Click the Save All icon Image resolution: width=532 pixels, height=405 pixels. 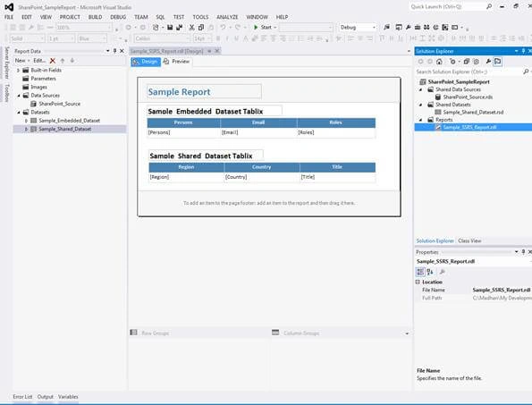point(179,28)
